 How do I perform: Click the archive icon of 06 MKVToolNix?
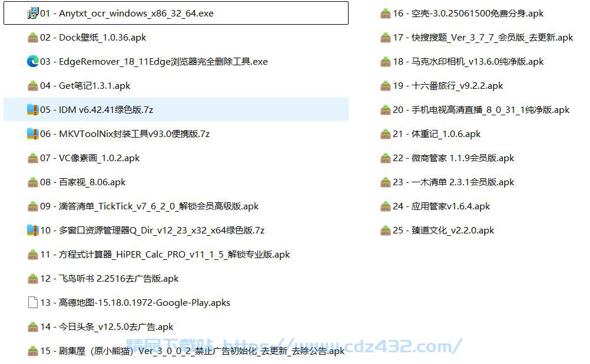33,133
